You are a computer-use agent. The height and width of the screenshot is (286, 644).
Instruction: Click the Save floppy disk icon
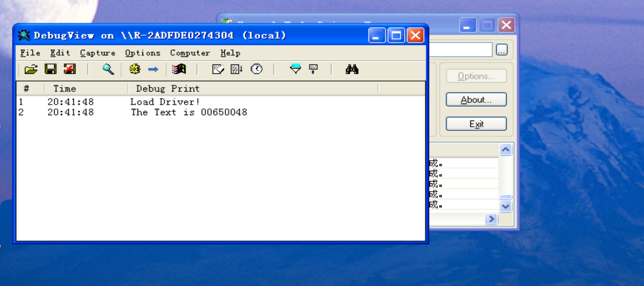(x=51, y=69)
